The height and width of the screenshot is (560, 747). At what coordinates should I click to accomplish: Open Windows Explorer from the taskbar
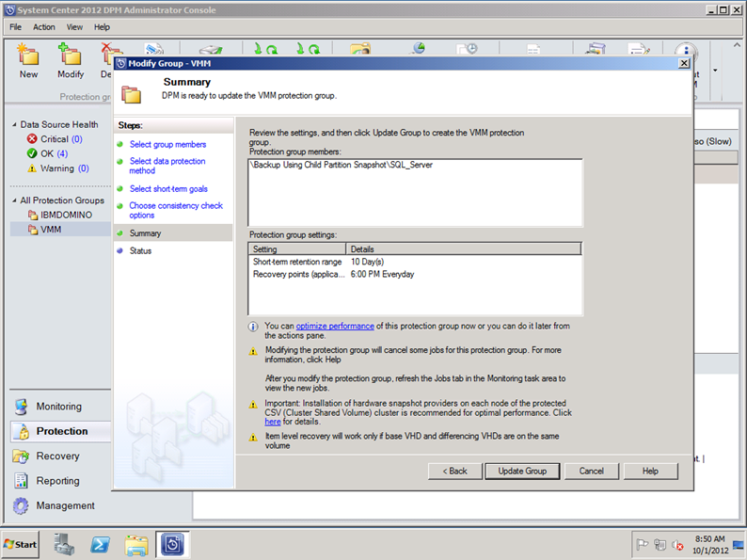136,544
